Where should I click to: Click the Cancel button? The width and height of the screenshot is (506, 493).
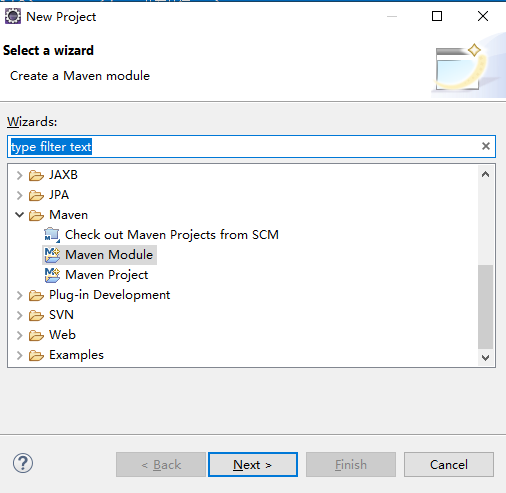tap(449, 464)
